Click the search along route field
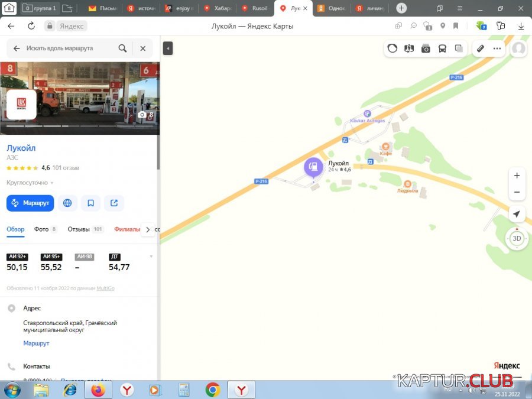The height and width of the screenshot is (399, 532). point(70,48)
